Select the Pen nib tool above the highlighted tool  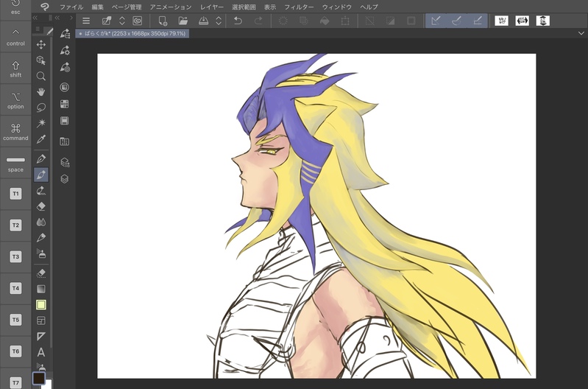(x=41, y=158)
